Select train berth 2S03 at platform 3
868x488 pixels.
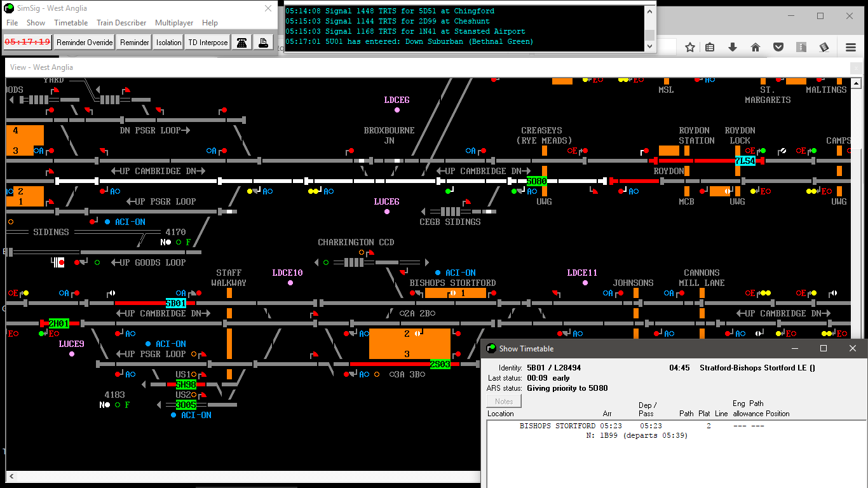tap(440, 364)
